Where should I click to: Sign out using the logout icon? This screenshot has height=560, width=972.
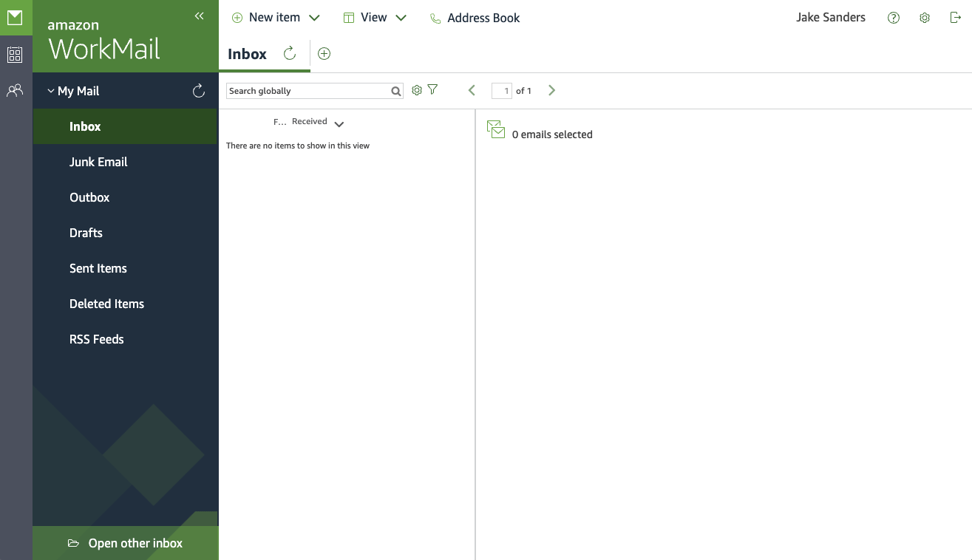955,18
